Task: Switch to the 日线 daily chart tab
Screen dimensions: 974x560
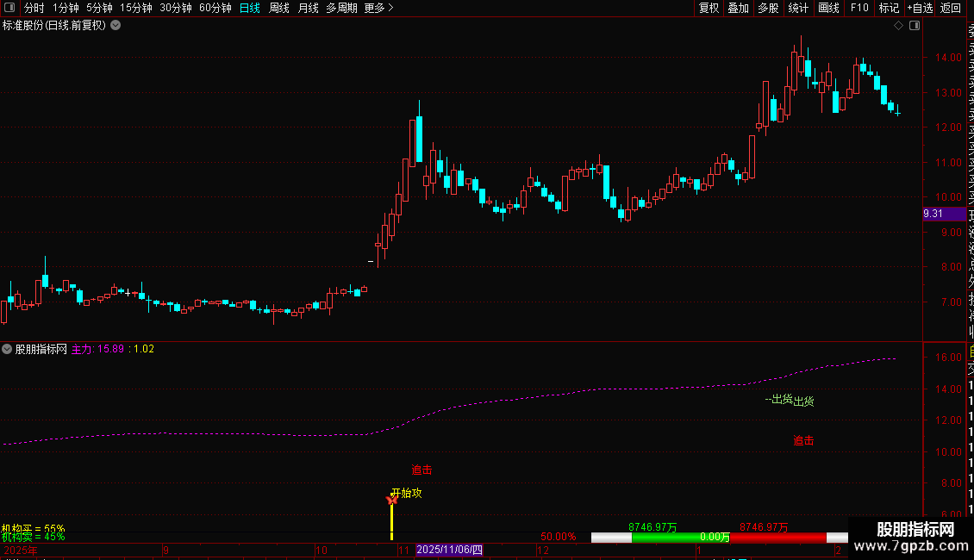Action: point(250,8)
